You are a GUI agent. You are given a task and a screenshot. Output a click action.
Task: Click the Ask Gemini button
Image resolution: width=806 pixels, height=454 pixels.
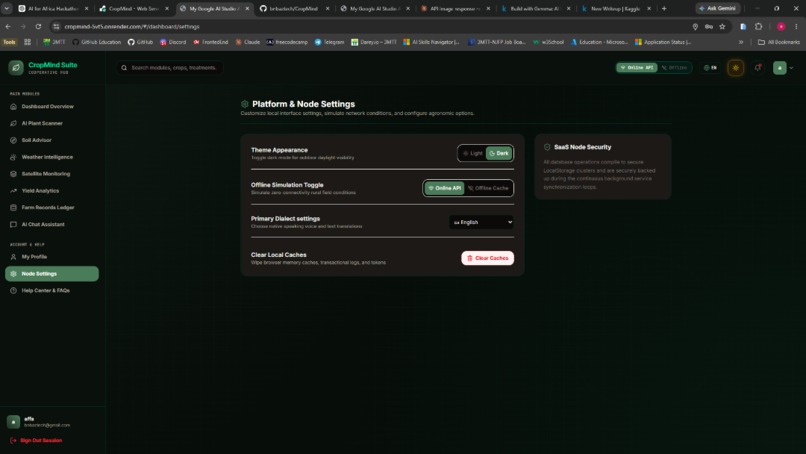pyautogui.click(x=718, y=8)
